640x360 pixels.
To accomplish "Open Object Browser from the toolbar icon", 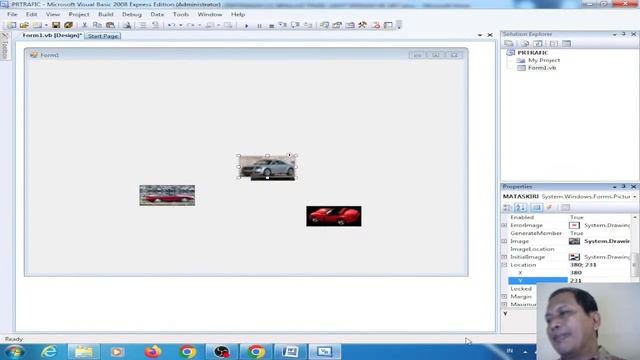I will (350, 25).
